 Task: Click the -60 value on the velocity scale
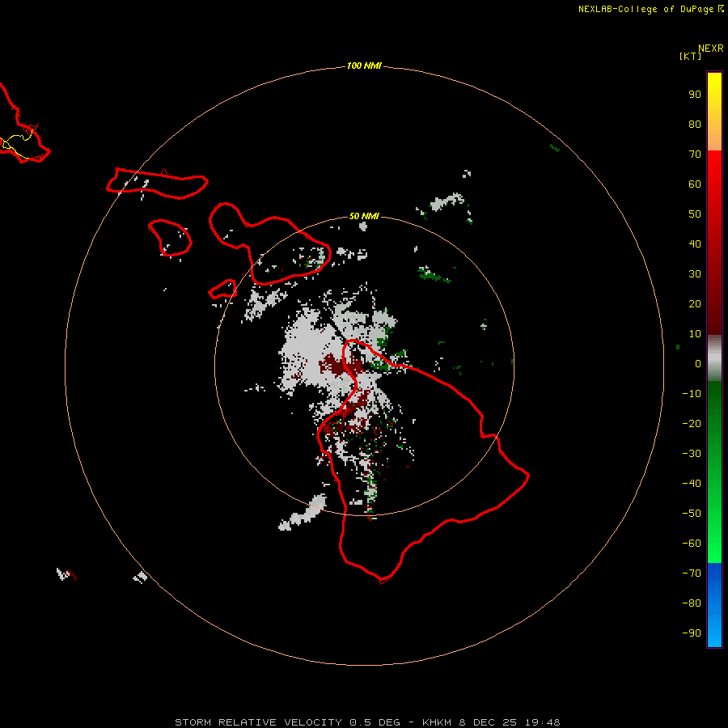pyautogui.click(x=692, y=544)
